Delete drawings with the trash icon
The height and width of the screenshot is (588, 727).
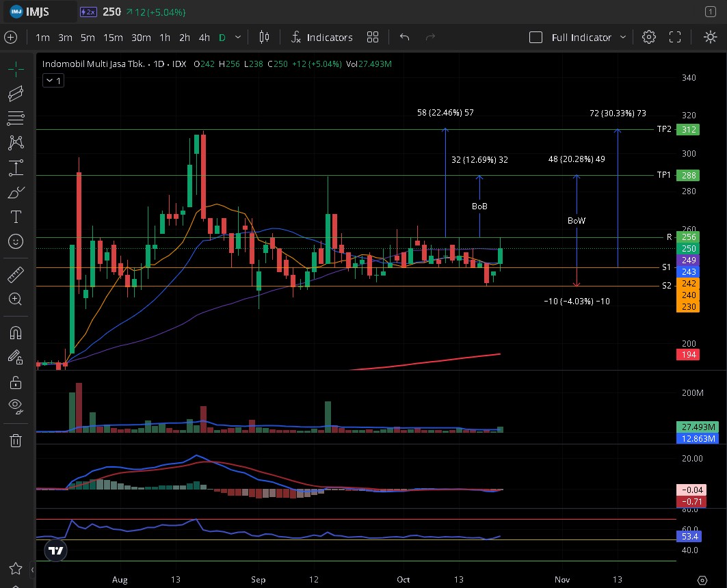coord(15,440)
